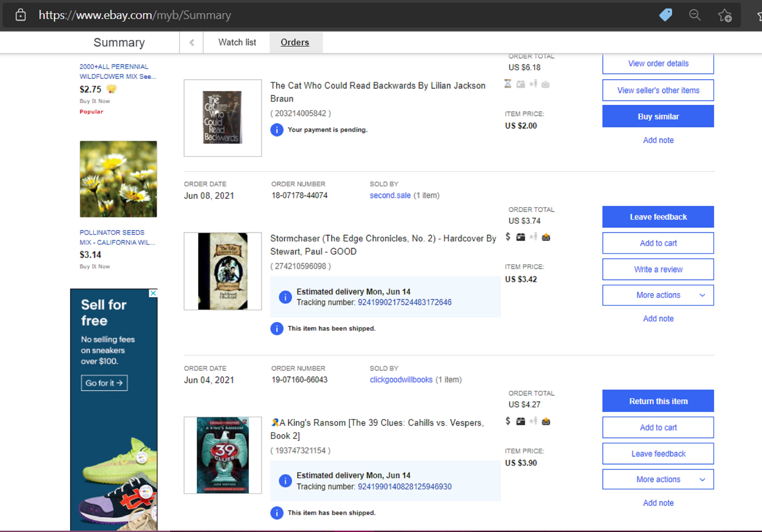Open 2000+ALL PERENNIAL WILDFLOWER MIX listing link

[118, 71]
